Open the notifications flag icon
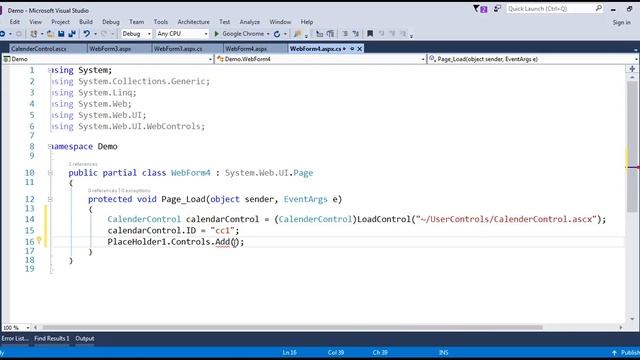Image resolution: width=640 pixels, height=360 pixels. (x=480, y=9)
